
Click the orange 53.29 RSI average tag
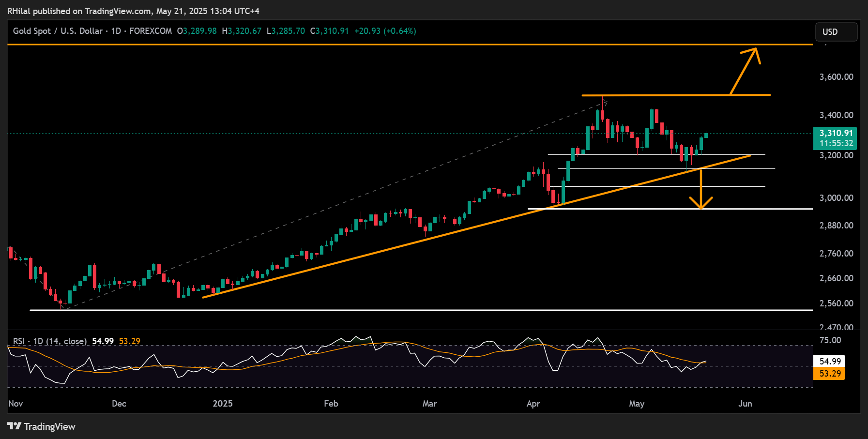coord(829,374)
